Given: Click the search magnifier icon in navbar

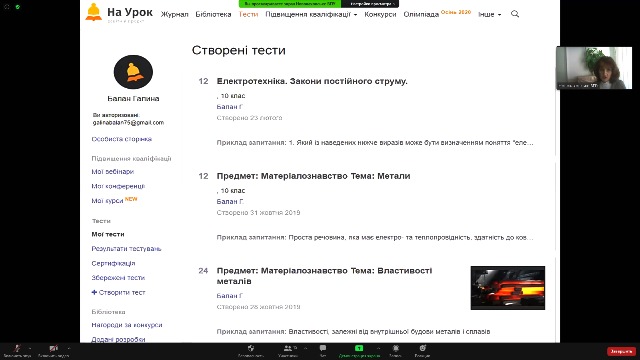Looking at the screenshot, I should [x=515, y=14].
